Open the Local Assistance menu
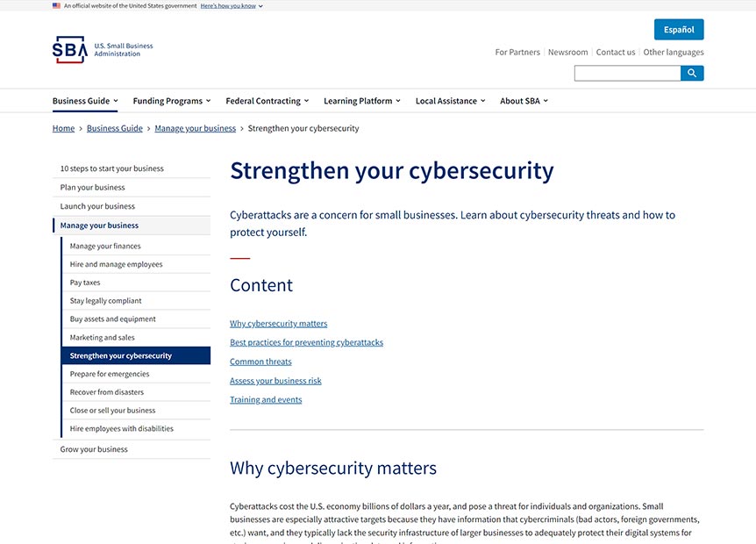The height and width of the screenshot is (544, 756). (x=450, y=101)
